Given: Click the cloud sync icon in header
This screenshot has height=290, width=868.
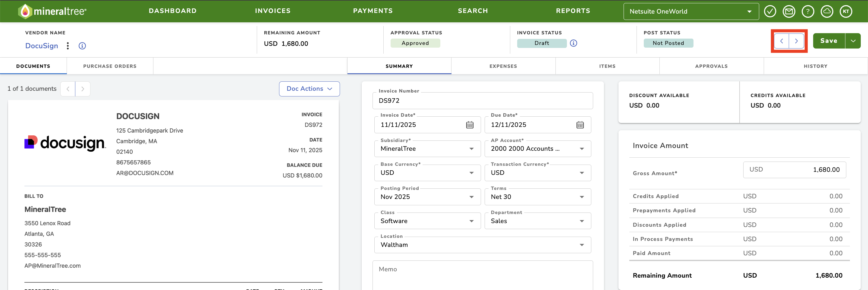Looking at the screenshot, I should (827, 11).
